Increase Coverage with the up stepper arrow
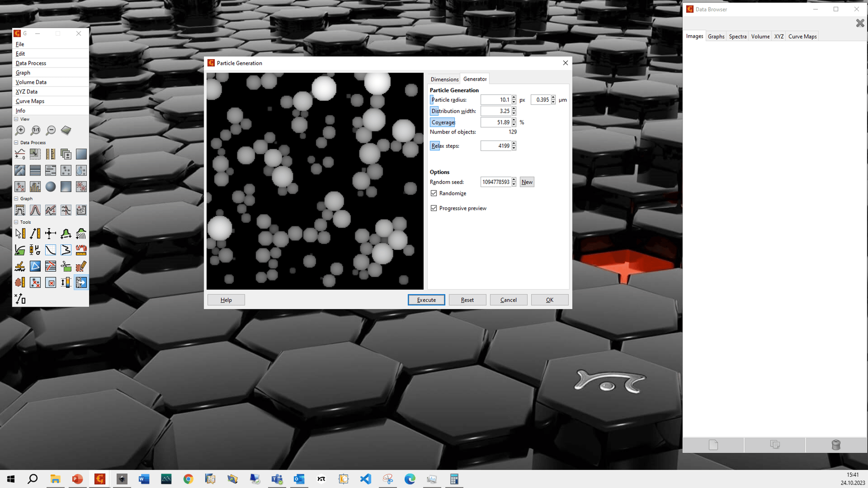The height and width of the screenshot is (488, 868). click(514, 120)
